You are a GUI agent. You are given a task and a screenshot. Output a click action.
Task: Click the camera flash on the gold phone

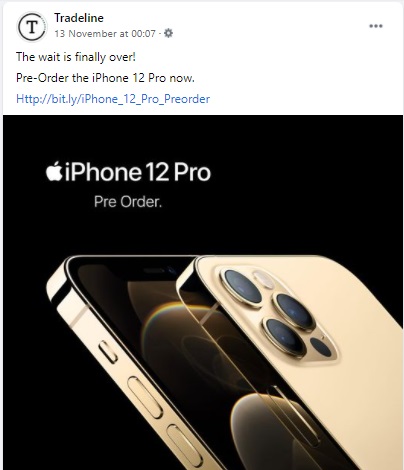pos(264,279)
